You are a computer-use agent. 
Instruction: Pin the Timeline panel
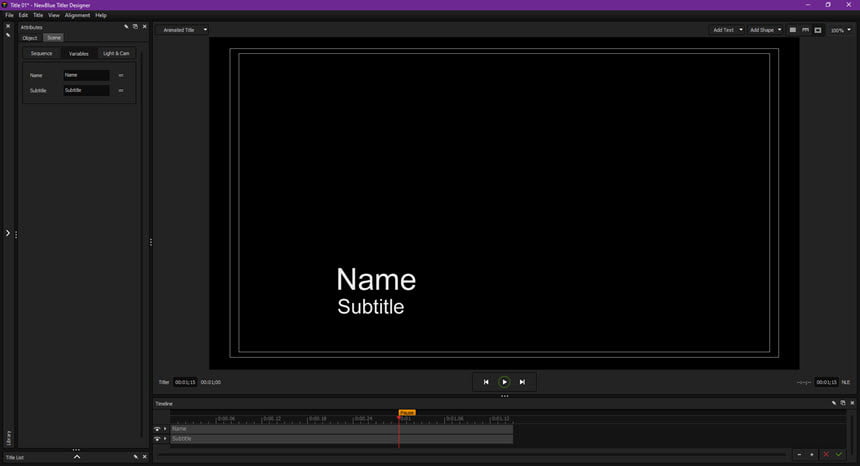(834, 403)
